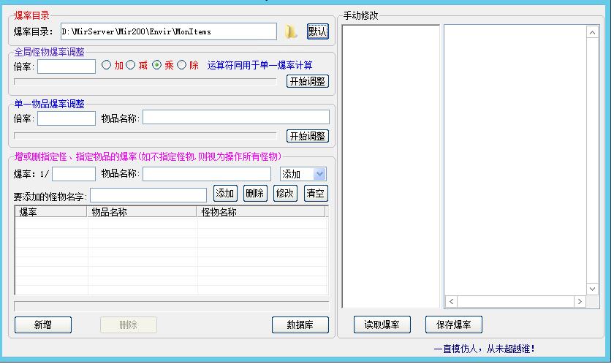Open the 数据库 button
This screenshot has width=614, height=364.
[300, 325]
